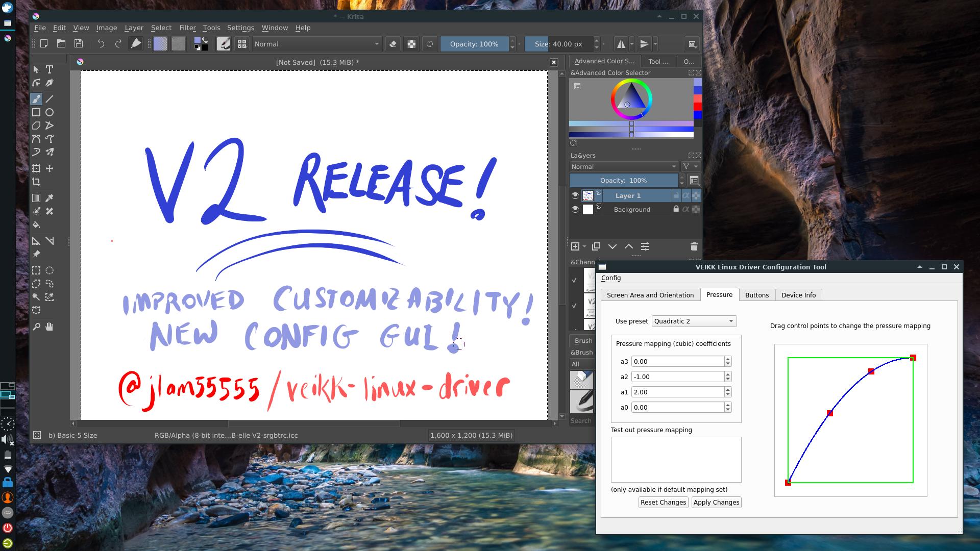
Task: Toggle Background layer visibility eye
Action: pyautogui.click(x=575, y=209)
